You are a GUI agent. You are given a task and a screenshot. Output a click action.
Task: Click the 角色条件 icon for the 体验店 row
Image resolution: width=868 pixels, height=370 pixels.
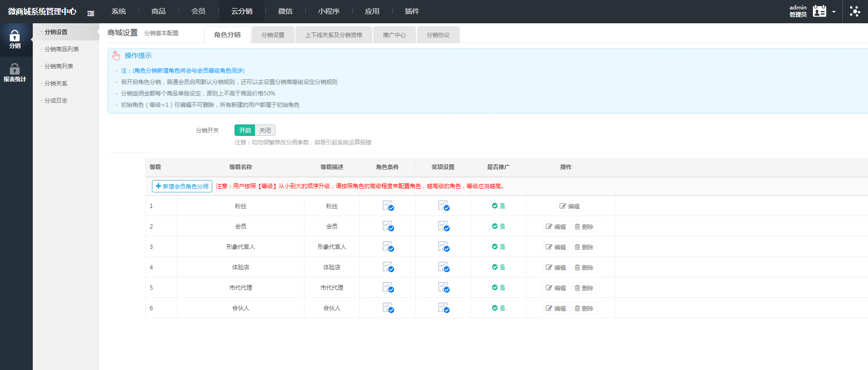pos(388,267)
